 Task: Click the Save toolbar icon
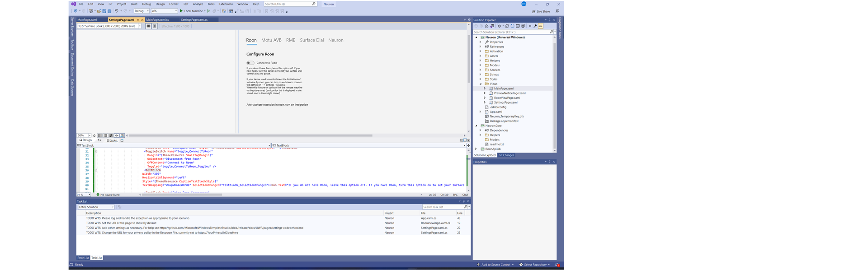pyautogui.click(x=104, y=11)
